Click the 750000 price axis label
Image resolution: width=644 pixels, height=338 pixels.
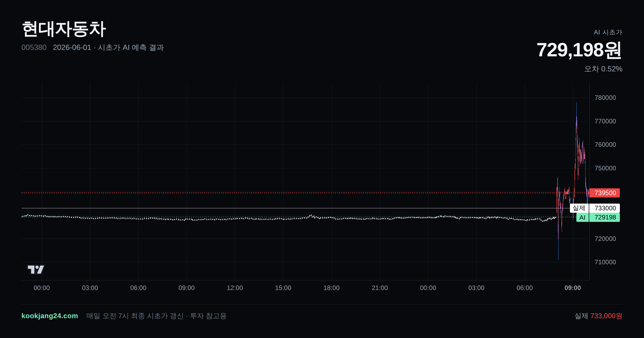click(x=605, y=168)
